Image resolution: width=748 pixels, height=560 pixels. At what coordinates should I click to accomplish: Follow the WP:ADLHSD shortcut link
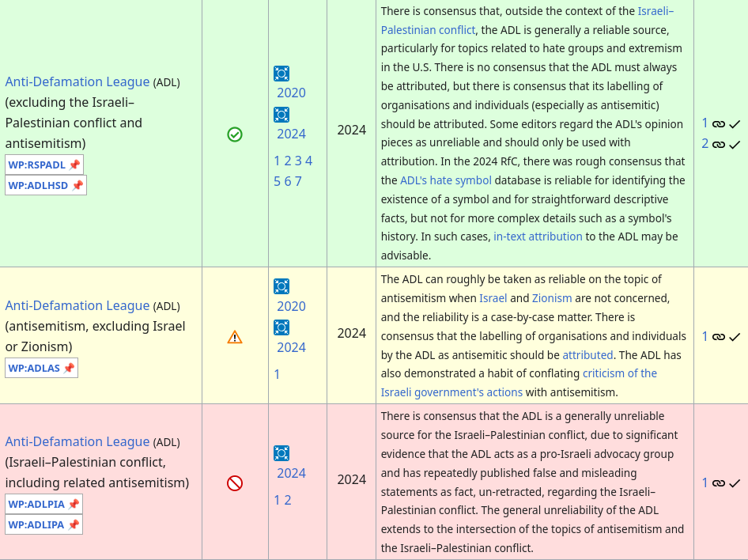pyautogui.click(x=38, y=186)
